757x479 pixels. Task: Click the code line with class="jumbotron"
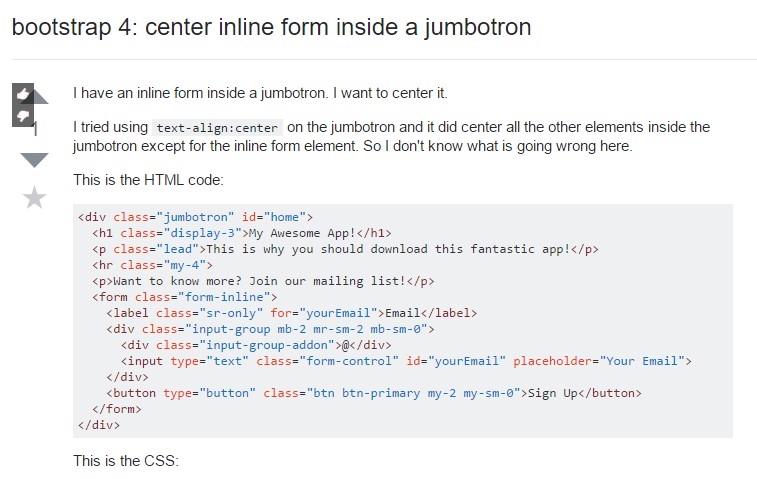click(195, 217)
